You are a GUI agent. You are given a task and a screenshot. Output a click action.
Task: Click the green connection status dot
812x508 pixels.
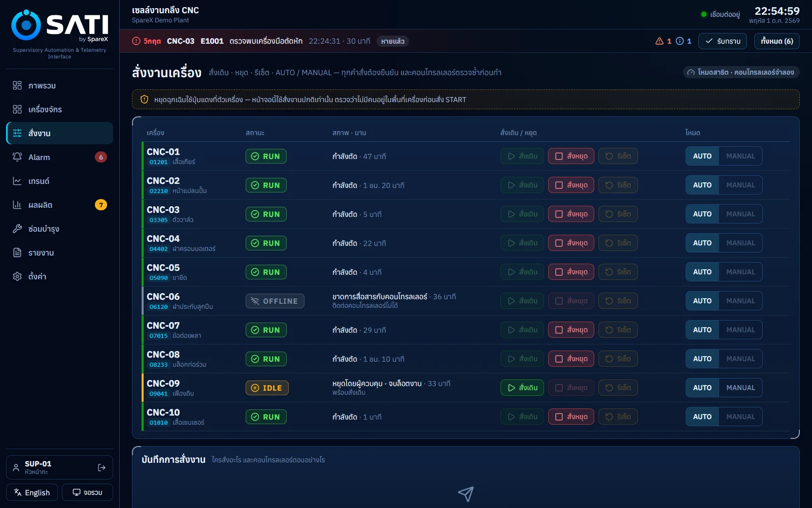pos(703,14)
